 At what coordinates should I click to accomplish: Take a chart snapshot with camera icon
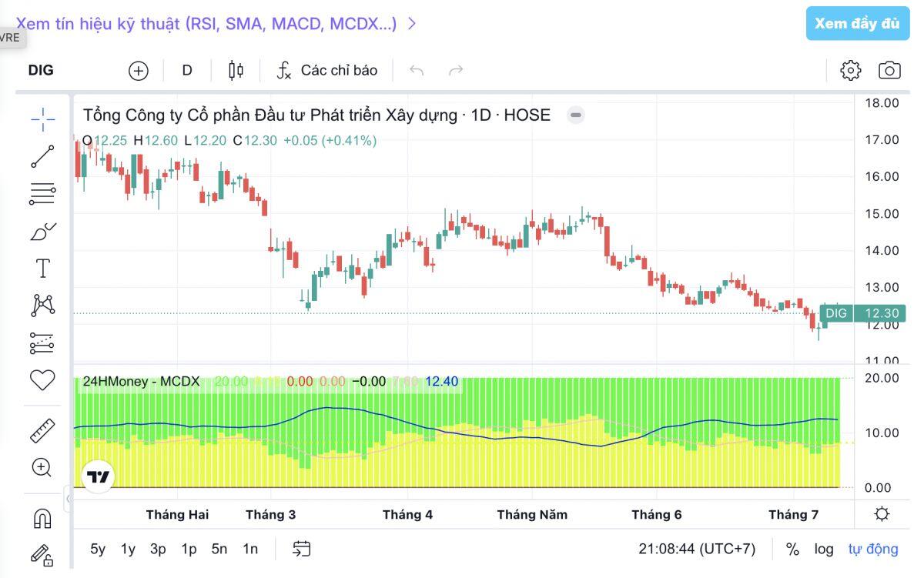[889, 71]
